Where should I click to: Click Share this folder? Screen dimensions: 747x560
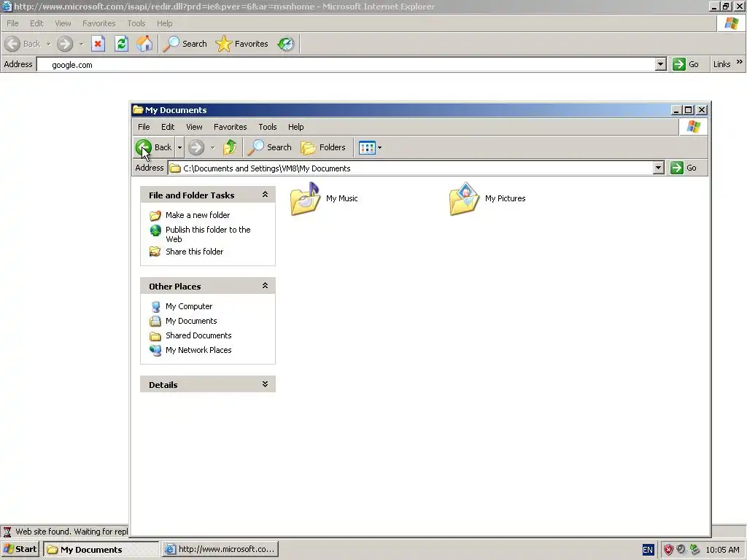pyautogui.click(x=194, y=252)
